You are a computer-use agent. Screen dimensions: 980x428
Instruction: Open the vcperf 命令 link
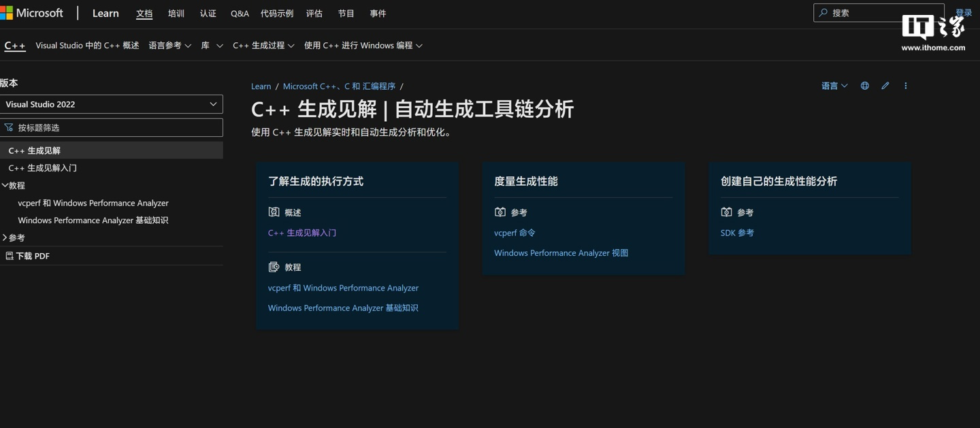514,233
